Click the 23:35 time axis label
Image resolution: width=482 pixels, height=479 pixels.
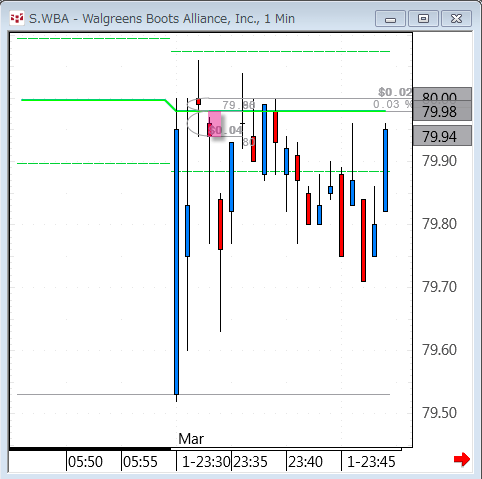coord(250,462)
